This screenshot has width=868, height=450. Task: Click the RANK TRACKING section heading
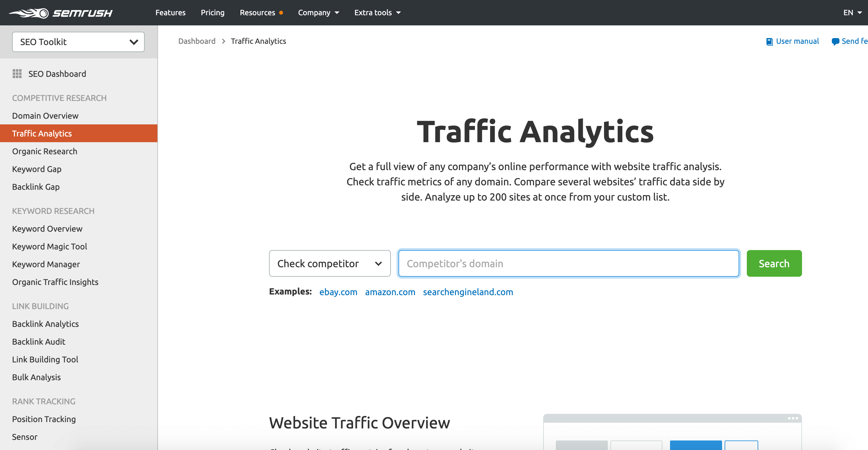point(44,401)
